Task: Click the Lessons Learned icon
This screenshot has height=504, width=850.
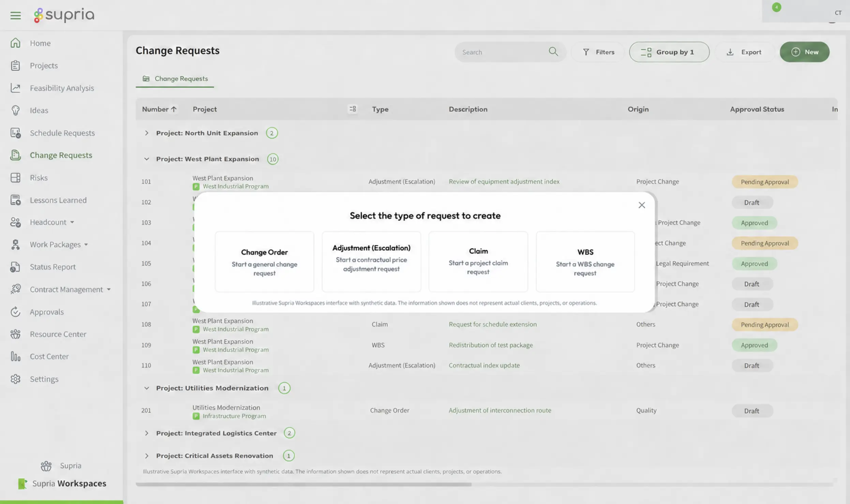Action: point(15,200)
